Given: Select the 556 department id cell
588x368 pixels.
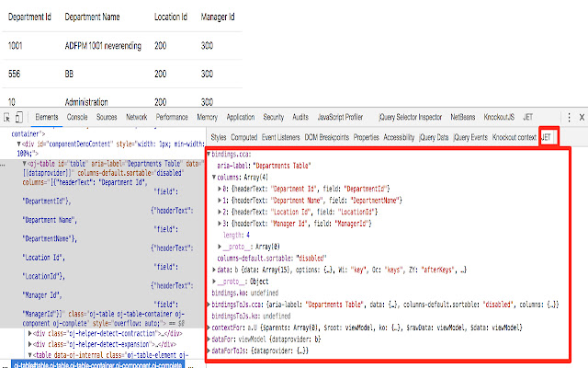Looking at the screenshot, I should pyautogui.click(x=15, y=74).
